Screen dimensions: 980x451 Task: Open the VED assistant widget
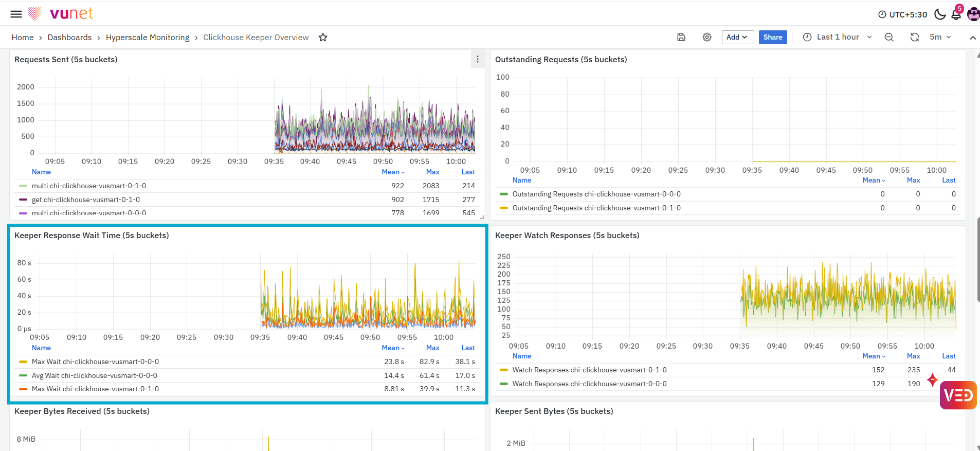click(958, 395)
